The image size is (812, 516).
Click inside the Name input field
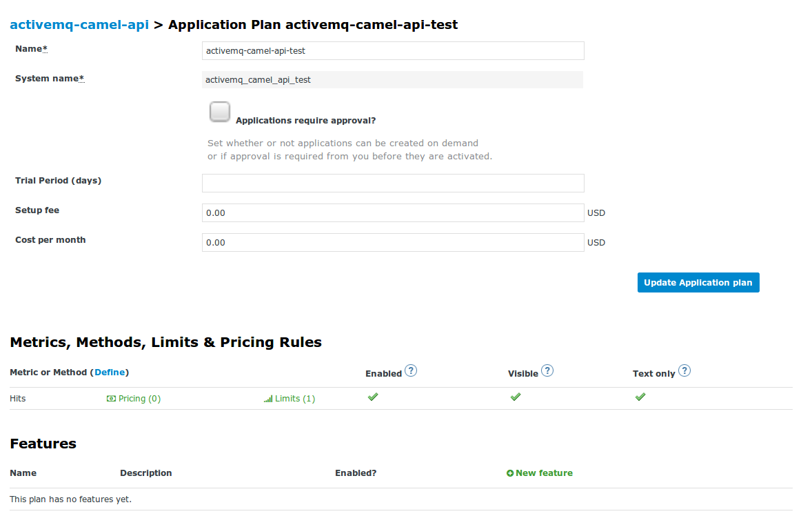(x=392, y=50)
